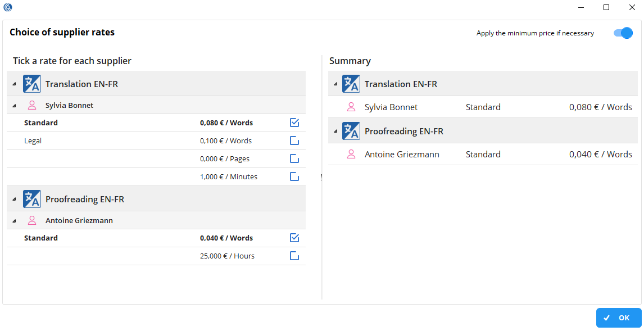The width and height of the screenshot is (644, 331).
Task: Click Antoine Griezmann's person icon in Summary
Action: tap(351, 155)
